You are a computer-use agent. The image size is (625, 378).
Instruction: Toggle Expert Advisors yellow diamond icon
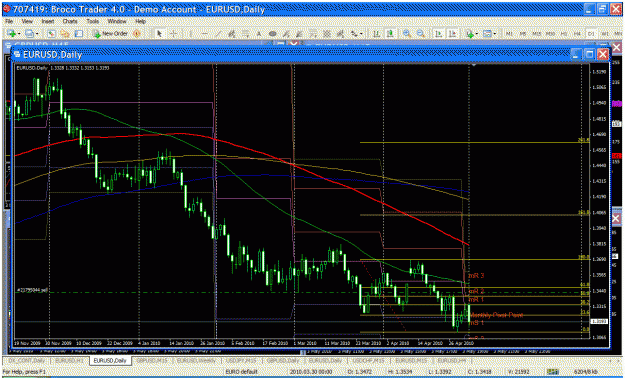point(136,34)
